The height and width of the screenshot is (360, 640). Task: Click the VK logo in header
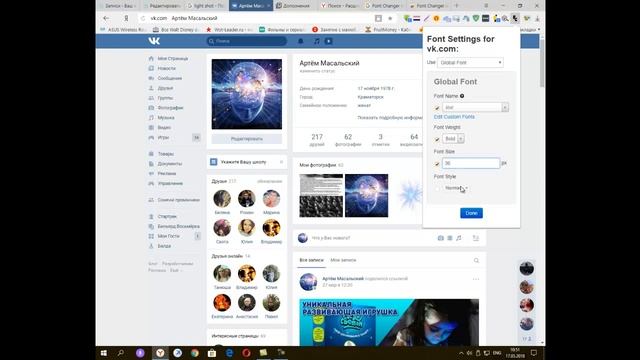(x=154, y=41)
